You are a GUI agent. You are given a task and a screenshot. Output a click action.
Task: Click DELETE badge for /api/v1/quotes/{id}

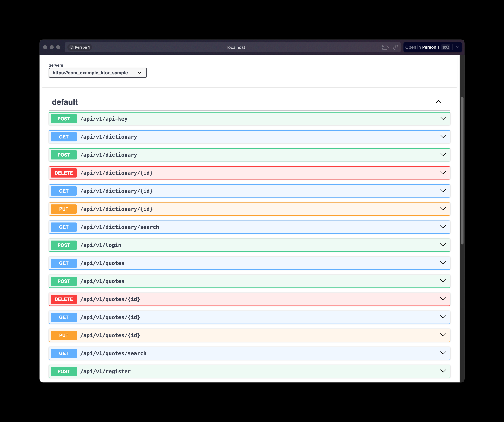[64, 299]
